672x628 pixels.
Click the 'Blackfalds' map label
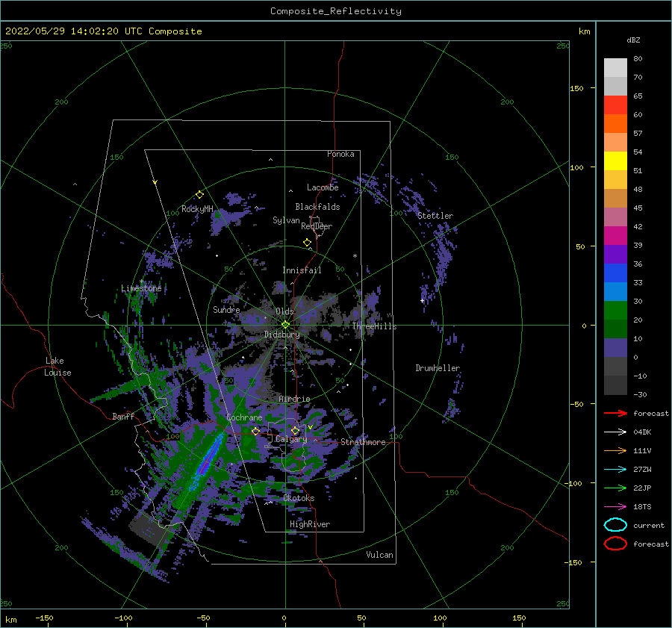pyautogui.click(x=317, y=207)
